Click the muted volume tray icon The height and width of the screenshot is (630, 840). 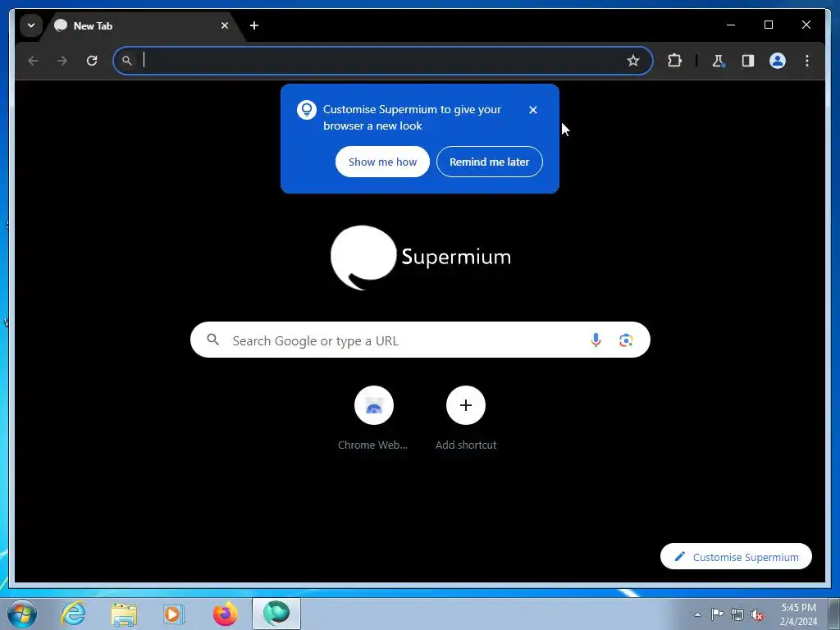click(757, 614)
